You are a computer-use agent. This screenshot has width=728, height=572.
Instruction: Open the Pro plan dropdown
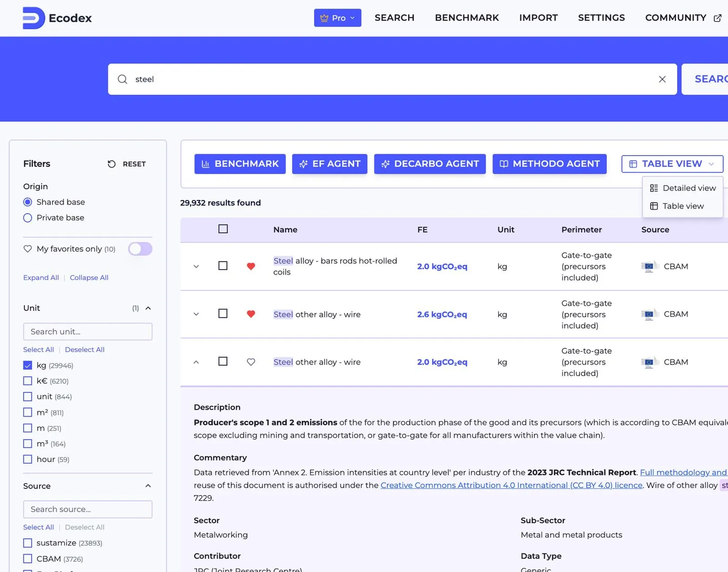pyautogui.click(x=338, y=18)
